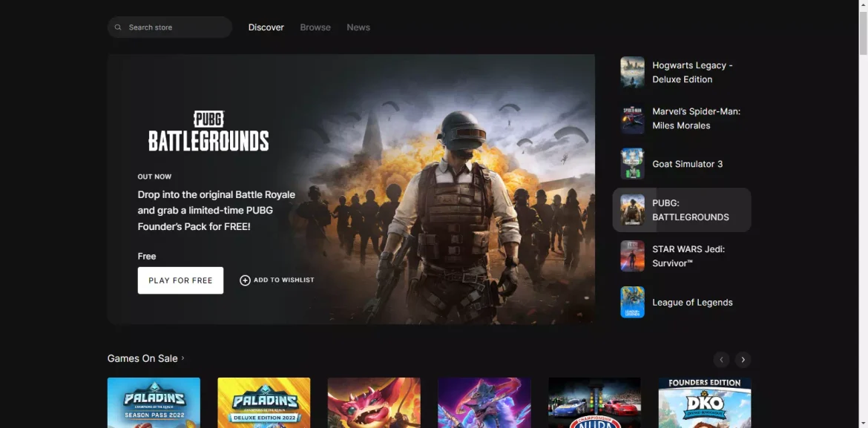This screenshot has height=428, width=868.
Task: Switch to the Browse tab
Action: click(x=315, y=27)
